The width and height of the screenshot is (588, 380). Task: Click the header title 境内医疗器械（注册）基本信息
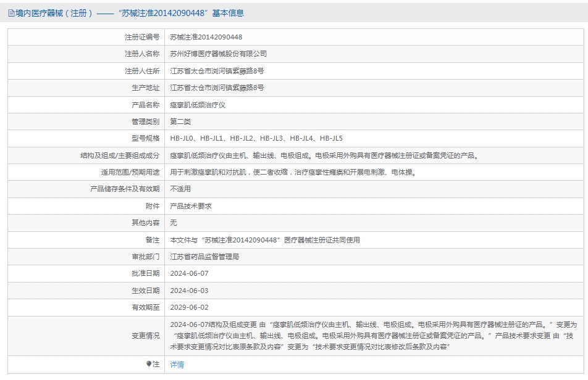[129, 13]
